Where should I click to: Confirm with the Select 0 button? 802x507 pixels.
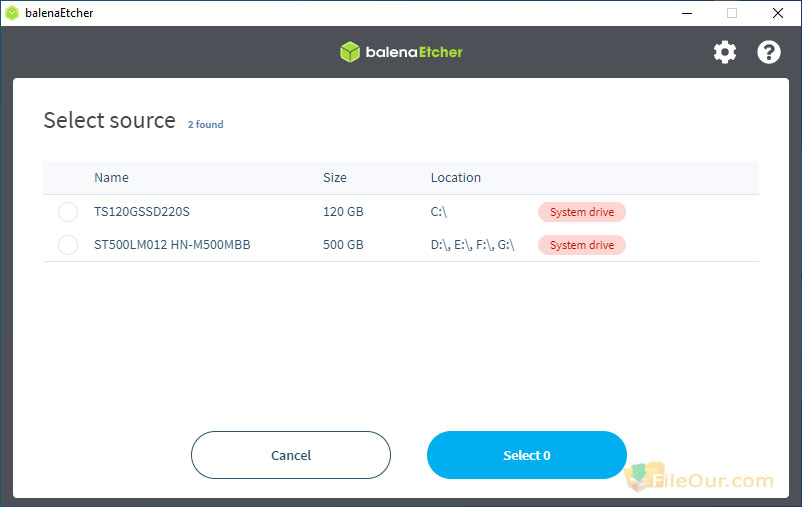tap(527, 455)
